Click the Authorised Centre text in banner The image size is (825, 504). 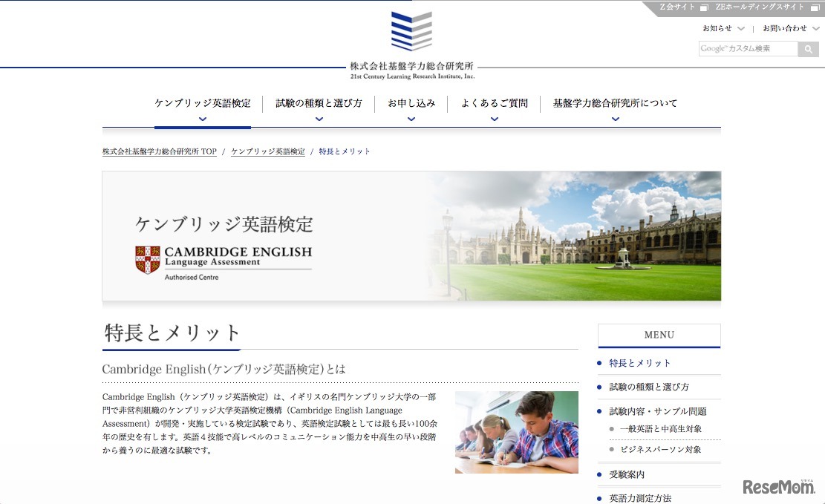192,278
